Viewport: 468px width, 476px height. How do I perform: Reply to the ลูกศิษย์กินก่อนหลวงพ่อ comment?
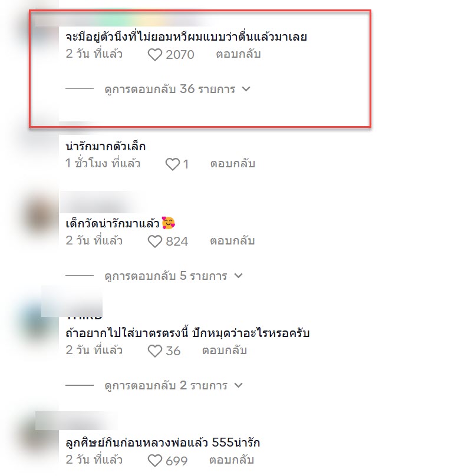[x=232, y=460]
